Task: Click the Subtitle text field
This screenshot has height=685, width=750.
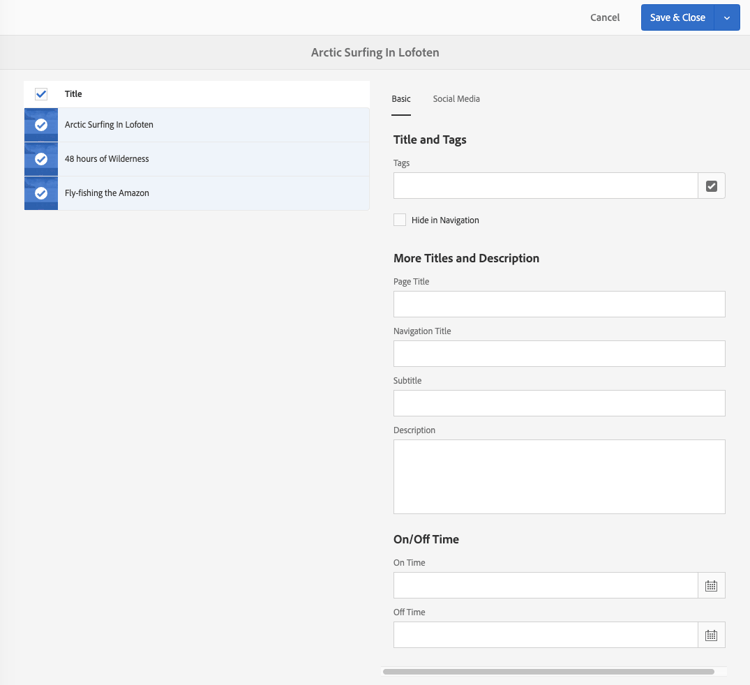Action: [x=559, y=403]
